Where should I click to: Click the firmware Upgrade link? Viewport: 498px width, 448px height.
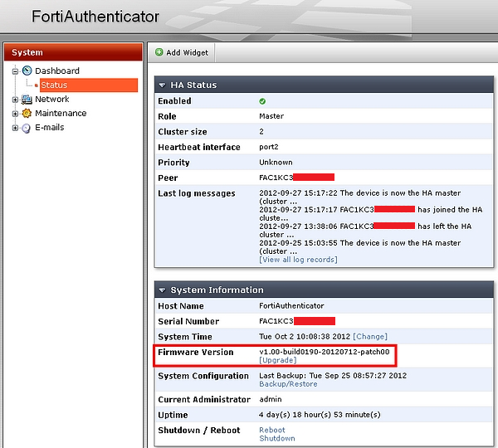(278, 360)
